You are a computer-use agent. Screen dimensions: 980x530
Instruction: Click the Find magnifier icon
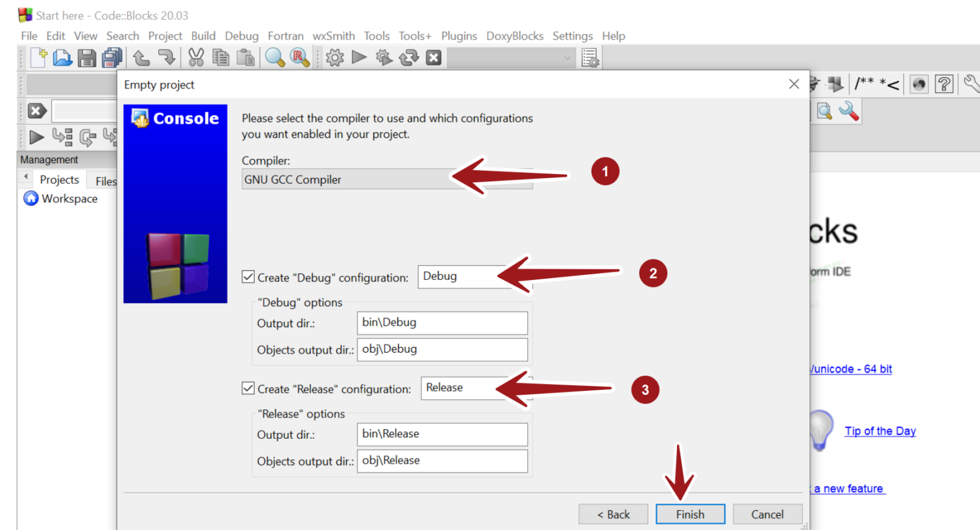[x=274, y=58]
